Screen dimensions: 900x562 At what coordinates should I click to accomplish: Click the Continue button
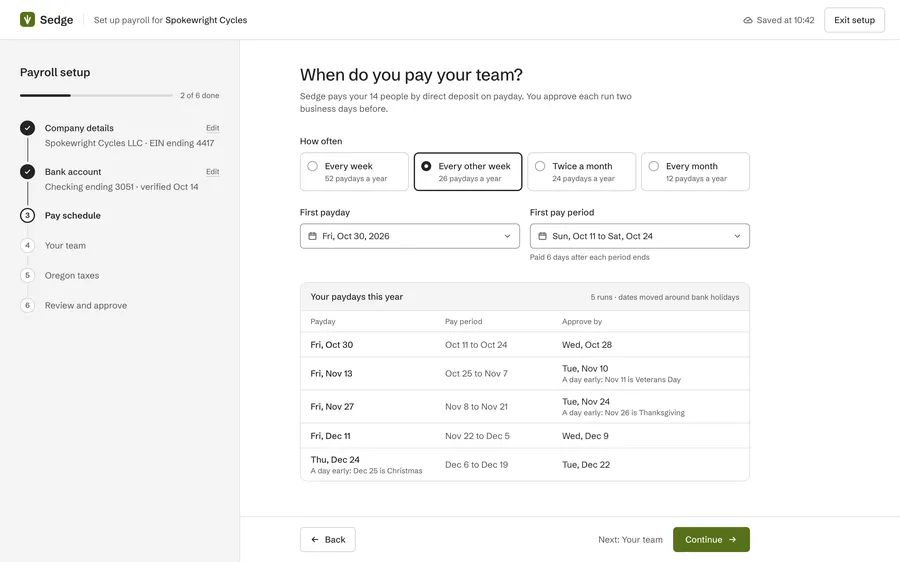711,540
